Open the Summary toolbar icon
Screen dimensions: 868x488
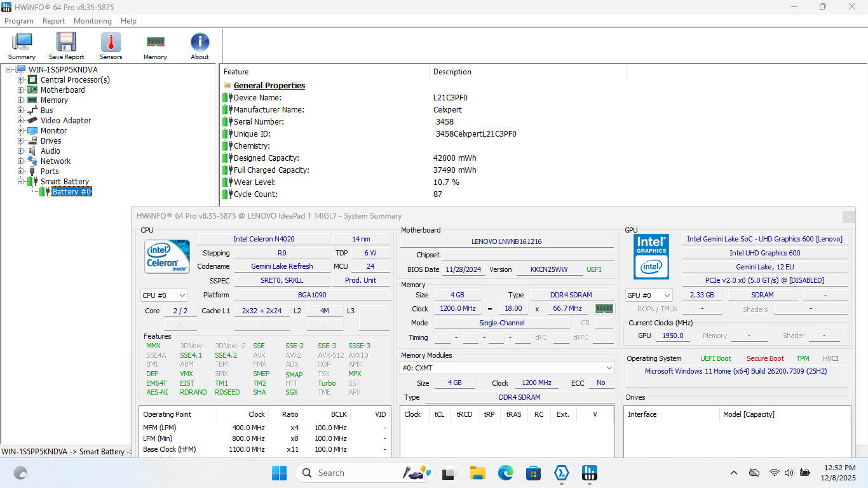coord(22,43)
